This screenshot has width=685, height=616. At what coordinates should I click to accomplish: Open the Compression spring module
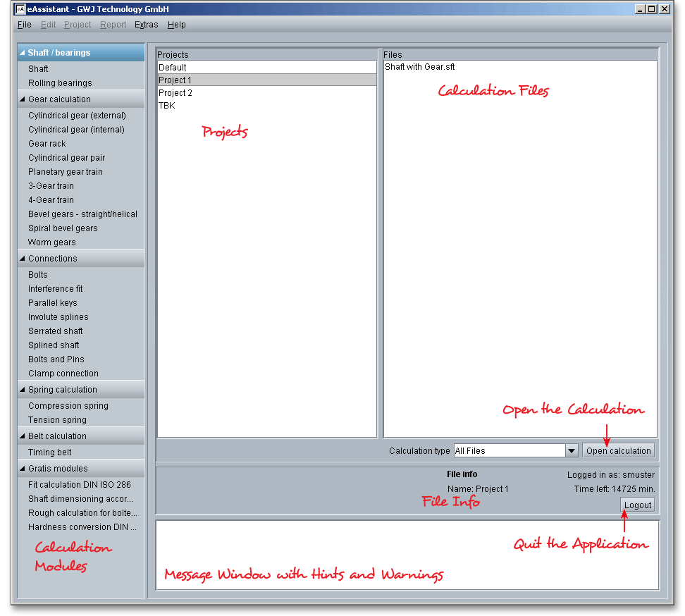[68, 406]
